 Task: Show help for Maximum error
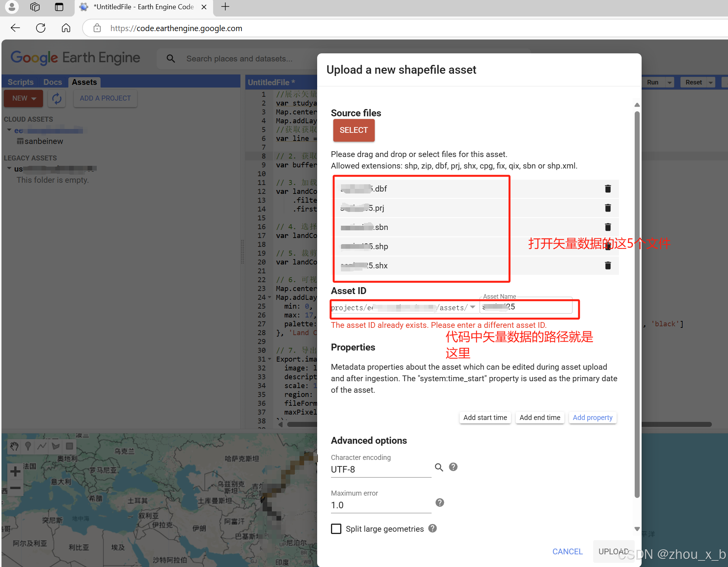point(440,503)
